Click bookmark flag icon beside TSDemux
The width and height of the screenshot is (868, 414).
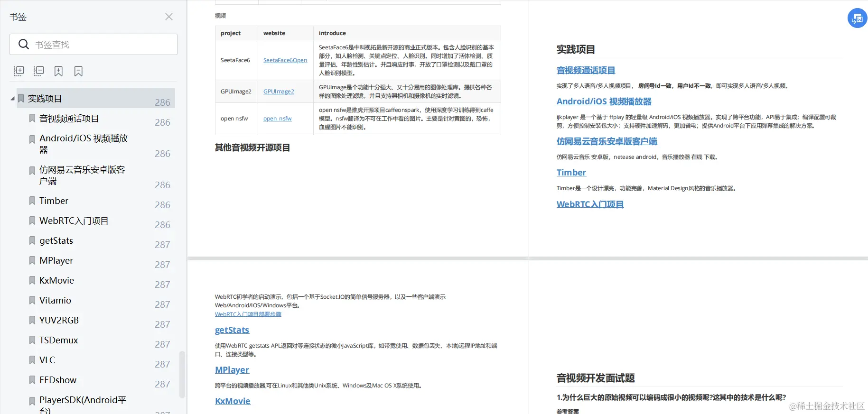32,340
